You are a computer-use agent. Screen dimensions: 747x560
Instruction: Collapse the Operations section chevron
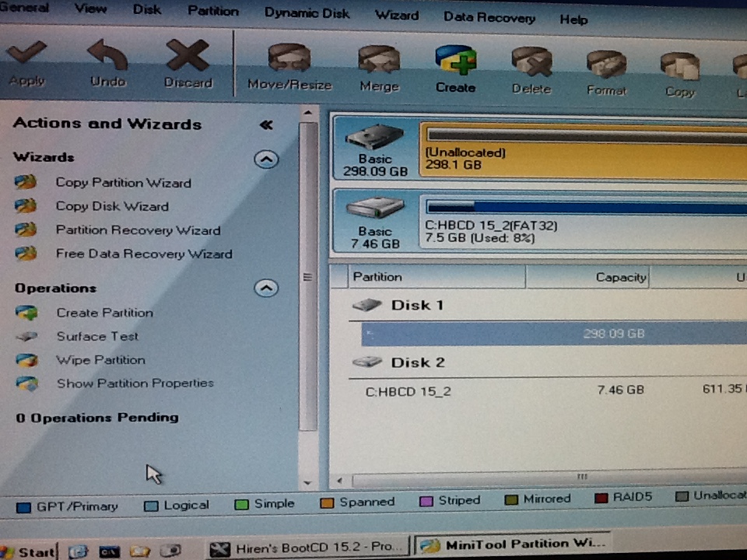click(x=266, y=288)
